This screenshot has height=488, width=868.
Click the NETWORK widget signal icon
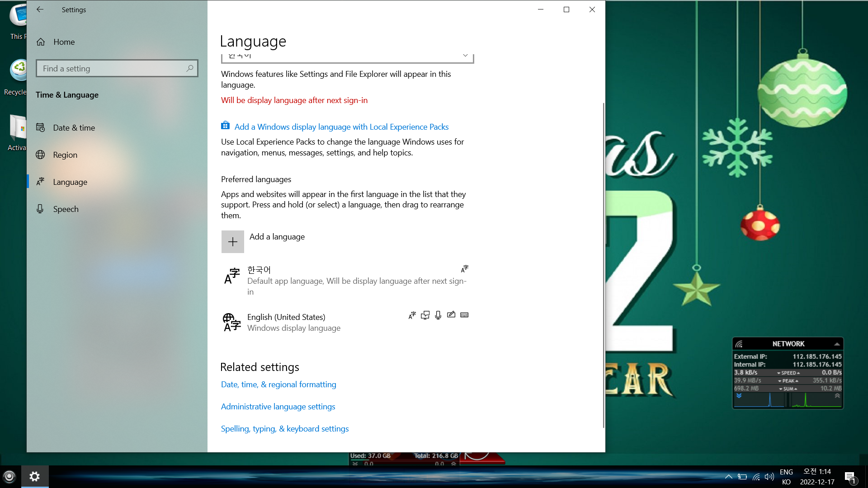(x=739, y=344)
